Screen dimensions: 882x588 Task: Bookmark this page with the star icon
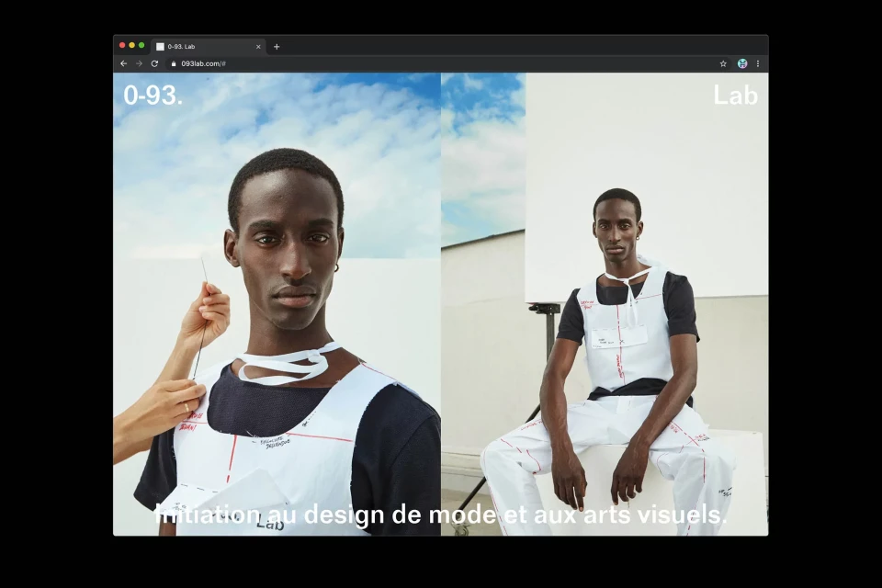(723, 63)
